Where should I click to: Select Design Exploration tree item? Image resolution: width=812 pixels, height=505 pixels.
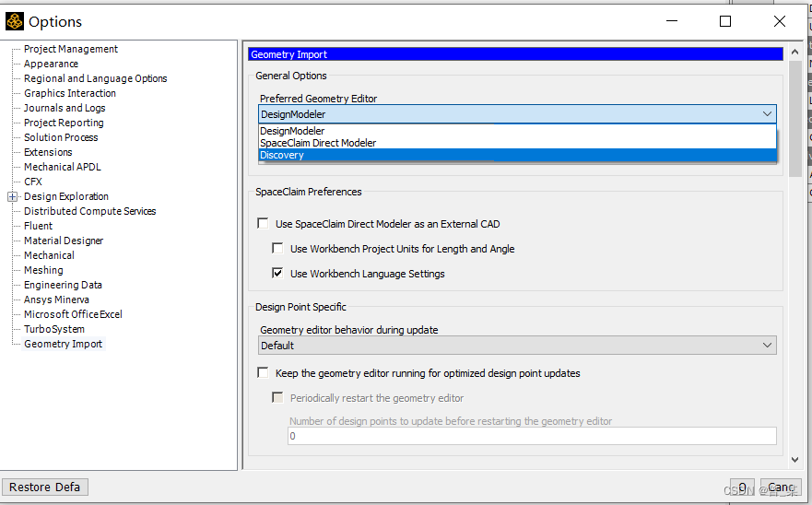(x=66, y=196)
